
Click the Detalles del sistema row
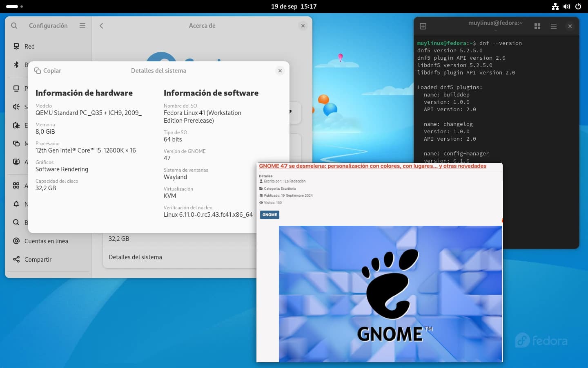tap(135, 257)
